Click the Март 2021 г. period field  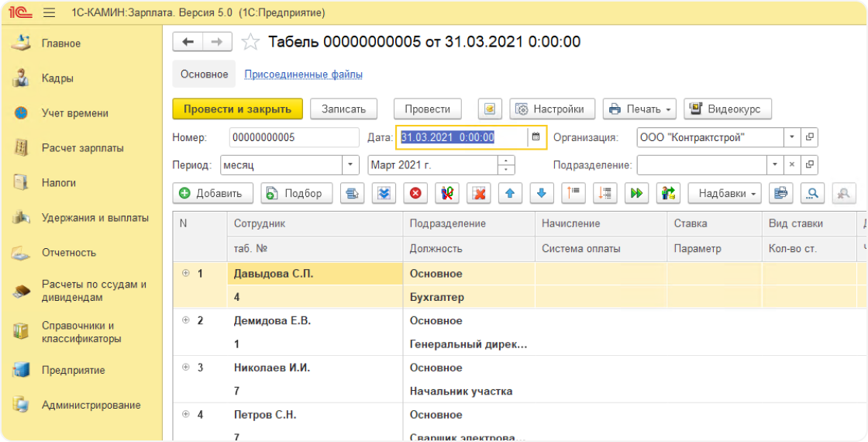click(x=433, y=165)
